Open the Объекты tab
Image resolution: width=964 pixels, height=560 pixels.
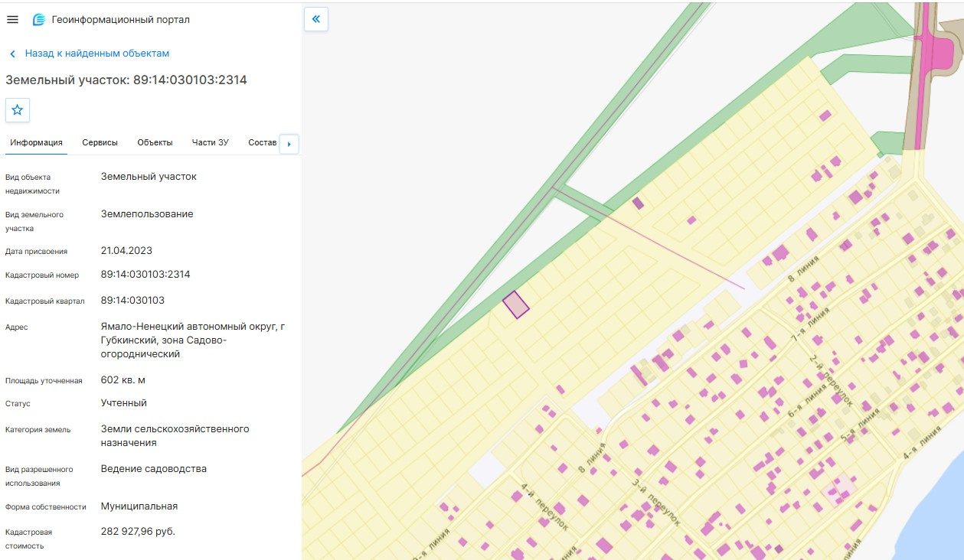(x=155, y=143)
